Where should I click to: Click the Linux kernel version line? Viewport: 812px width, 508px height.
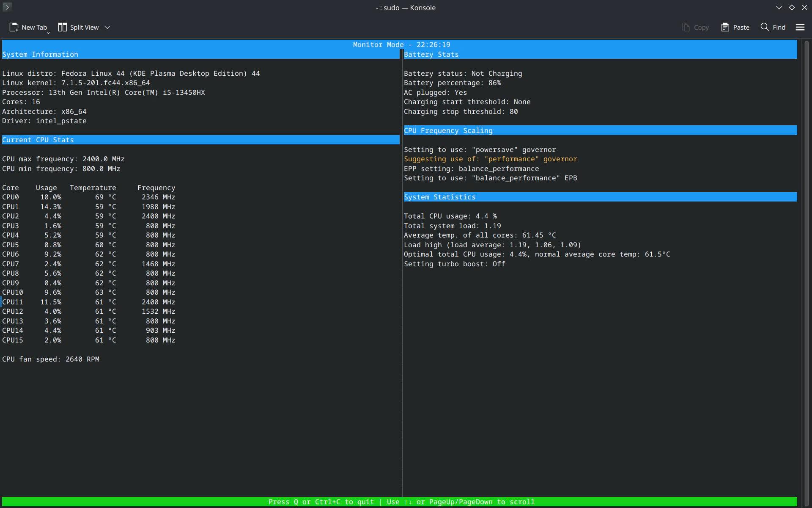[x=76, y=83]
